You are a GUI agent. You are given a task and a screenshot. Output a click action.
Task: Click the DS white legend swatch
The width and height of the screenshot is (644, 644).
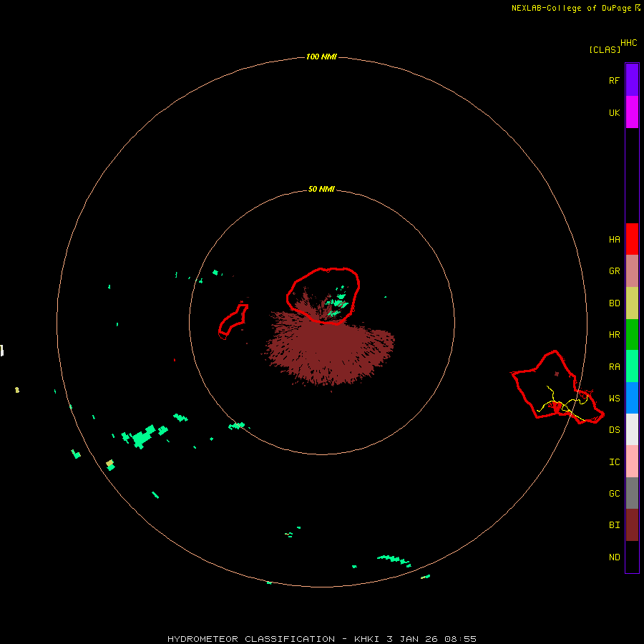coord(632,429)
